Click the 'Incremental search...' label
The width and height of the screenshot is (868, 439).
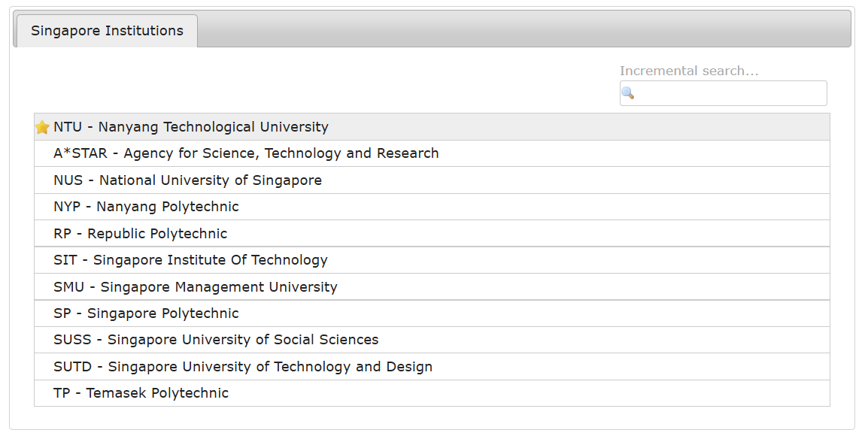click(x=689, y=71)
